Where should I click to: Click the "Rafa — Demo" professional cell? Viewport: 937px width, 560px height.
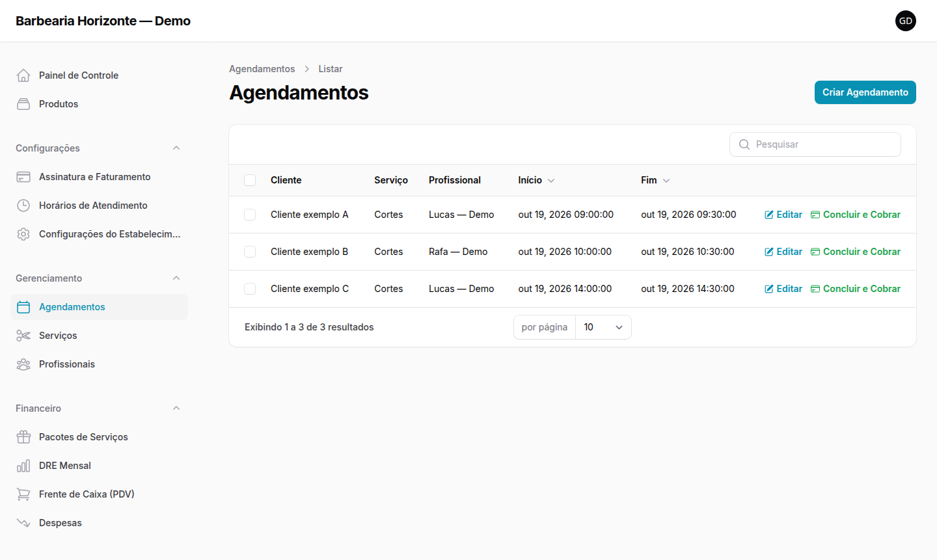point(458,252)
